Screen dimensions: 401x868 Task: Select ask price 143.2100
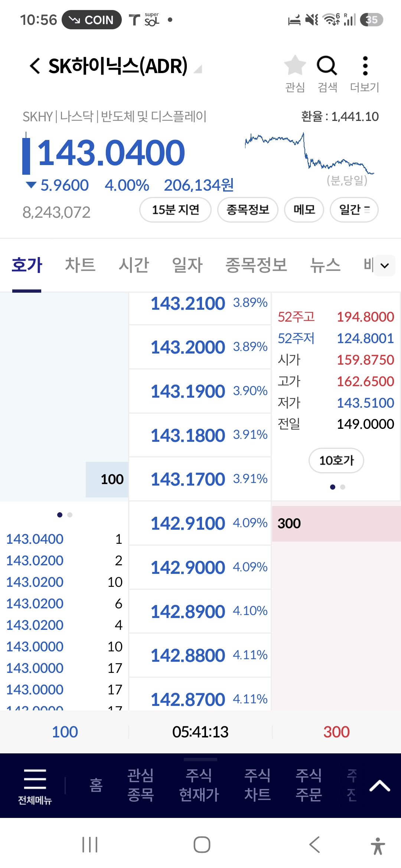click(x=200, y=308)
